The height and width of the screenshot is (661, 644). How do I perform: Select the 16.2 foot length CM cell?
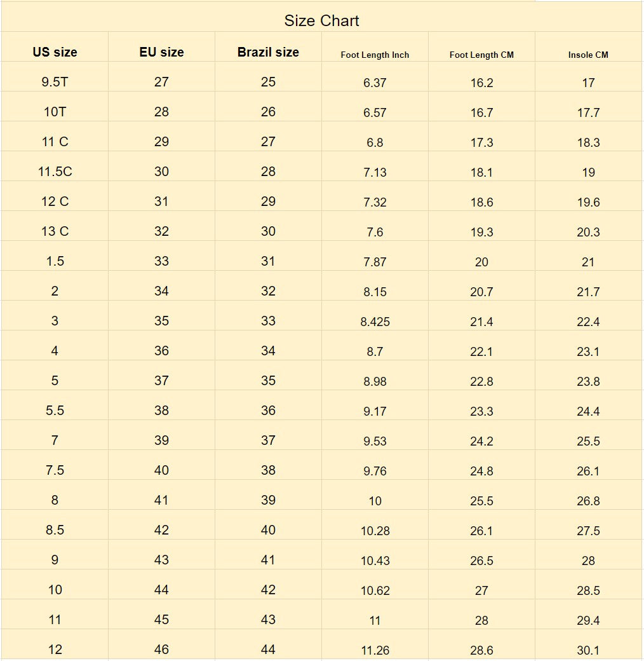coord(481,83)
